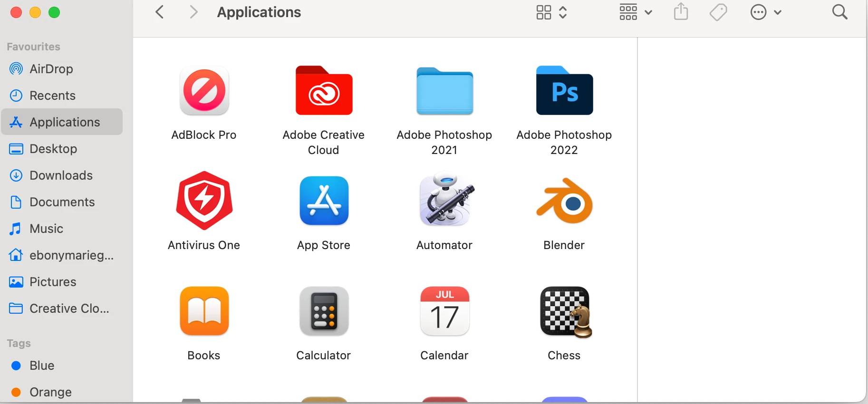Click the yellow minimize window button
This screenshot has height=404, width=868.
click(x=35, y=12)
